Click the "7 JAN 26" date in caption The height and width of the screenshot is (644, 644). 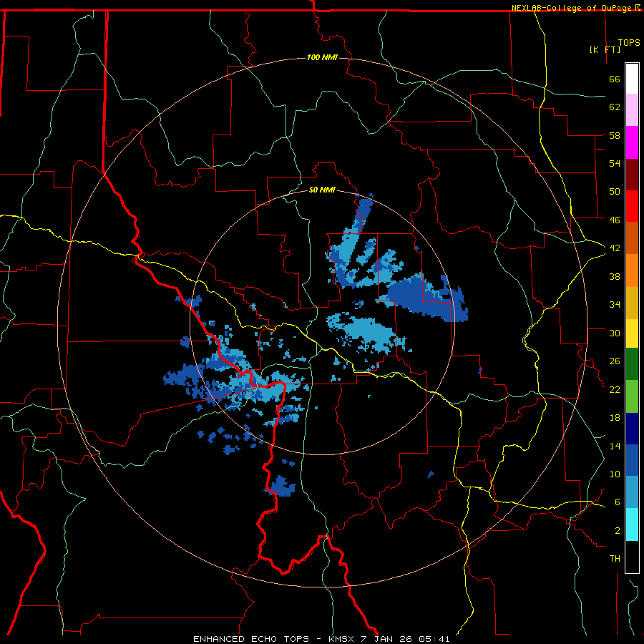(x=386, y=639)
